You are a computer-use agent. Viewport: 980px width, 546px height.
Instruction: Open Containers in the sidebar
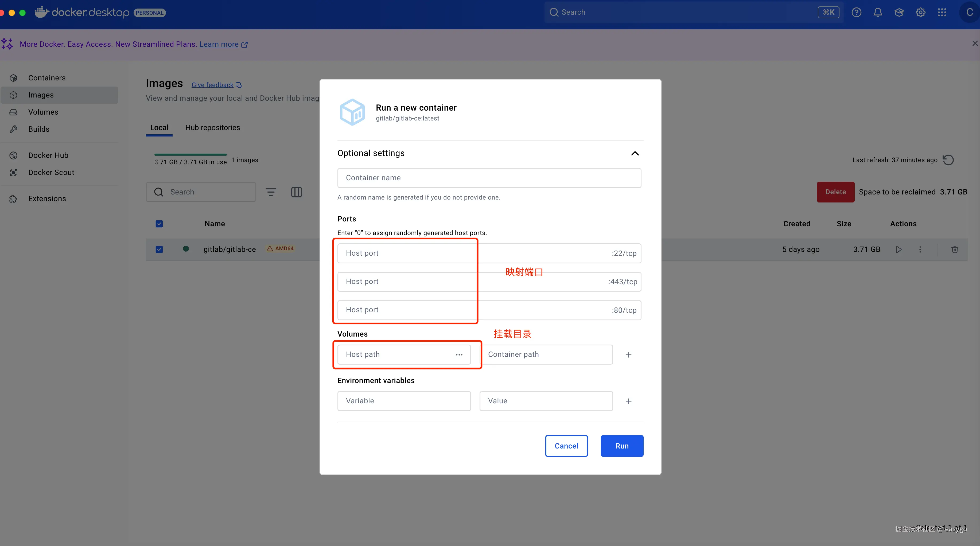(47, 78)
